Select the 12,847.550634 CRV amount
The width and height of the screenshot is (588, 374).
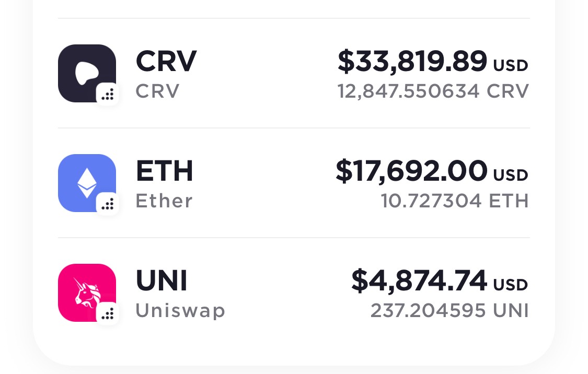(x=433, y=91)
